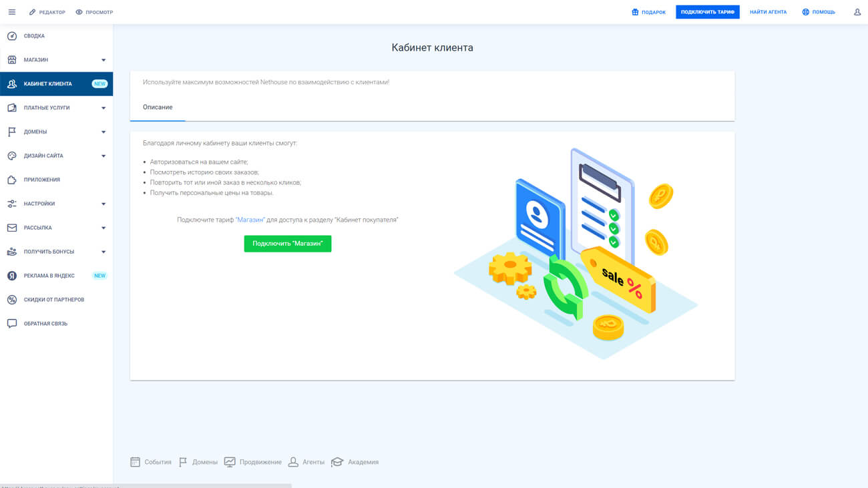
Task: Click the blue Подключить тариф button
Action: coord(707,12)
